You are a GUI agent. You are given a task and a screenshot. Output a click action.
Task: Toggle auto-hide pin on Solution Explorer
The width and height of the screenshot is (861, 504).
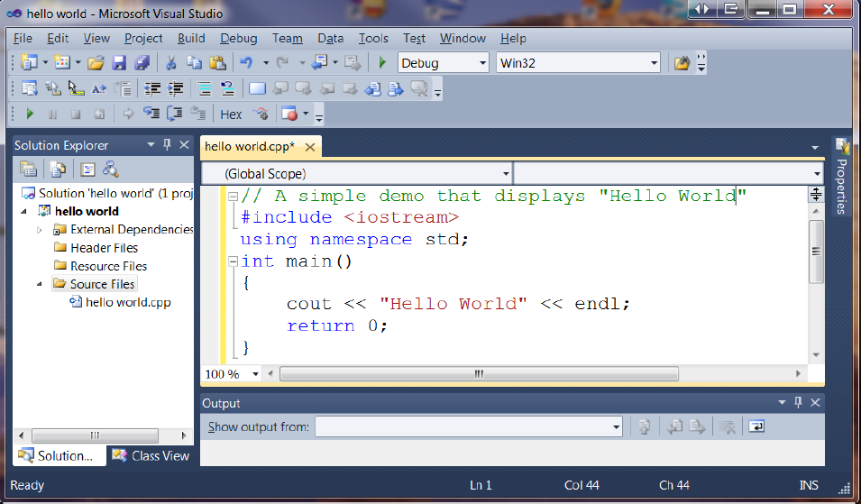click(x=167, y=144)
